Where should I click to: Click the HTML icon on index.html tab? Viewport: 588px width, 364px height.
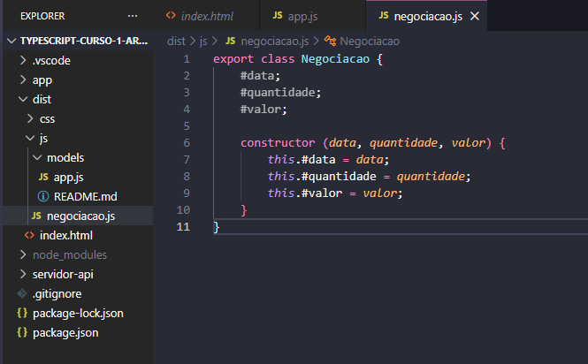tap(171, 17)
